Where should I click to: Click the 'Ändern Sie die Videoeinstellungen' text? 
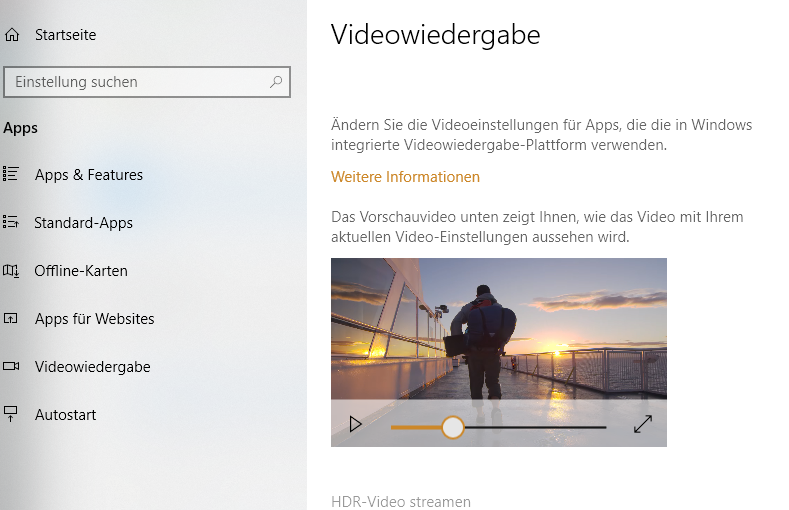click(541, 135)
